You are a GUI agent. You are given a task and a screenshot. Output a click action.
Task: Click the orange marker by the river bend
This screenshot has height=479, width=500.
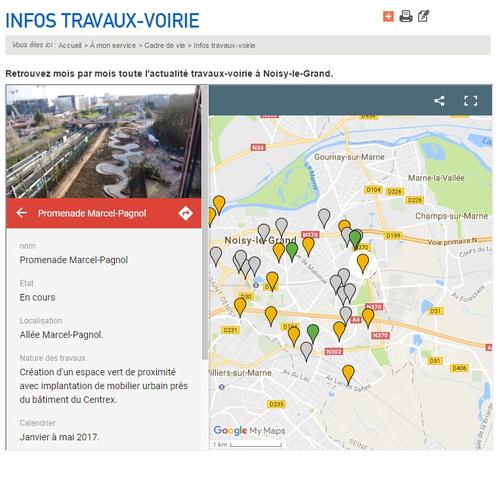[x=219, y=204]
